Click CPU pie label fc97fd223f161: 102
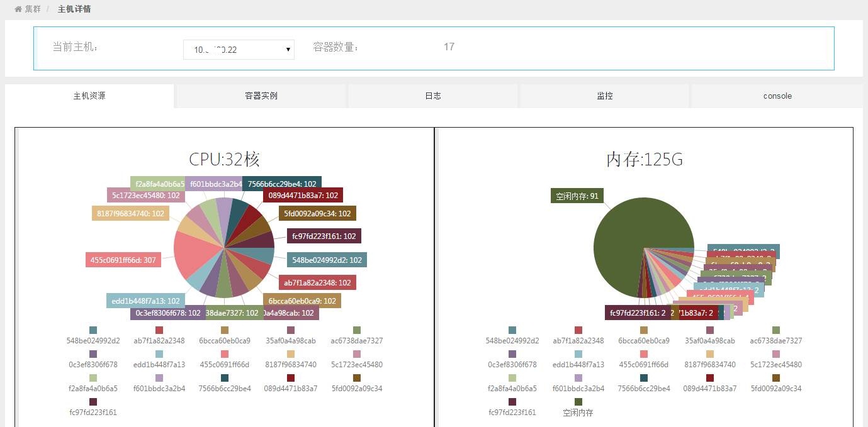 coord(324,236)
